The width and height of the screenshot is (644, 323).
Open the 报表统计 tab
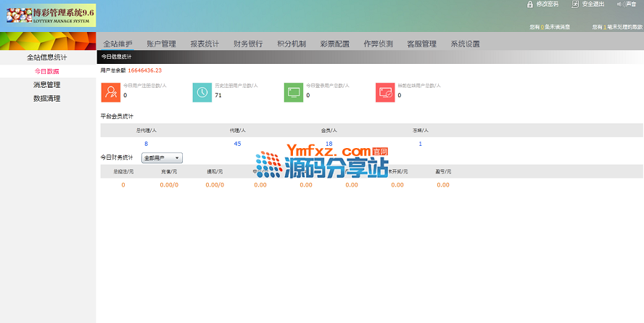205,44
